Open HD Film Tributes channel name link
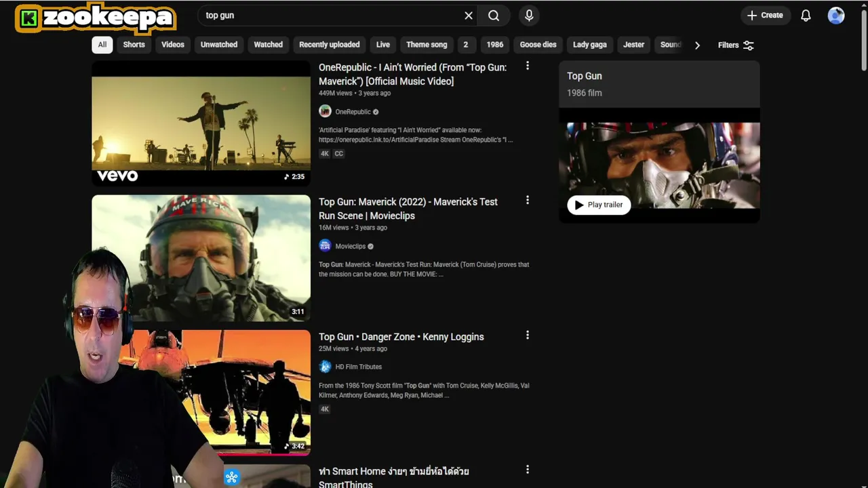 pos(358,367)
